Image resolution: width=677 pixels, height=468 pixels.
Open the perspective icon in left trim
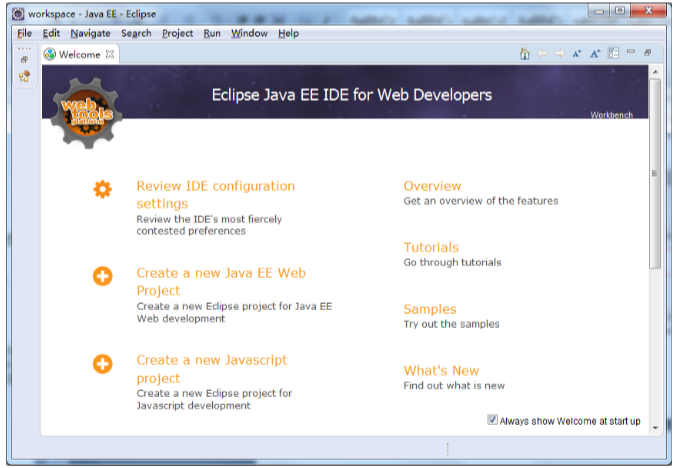point(24,76)
